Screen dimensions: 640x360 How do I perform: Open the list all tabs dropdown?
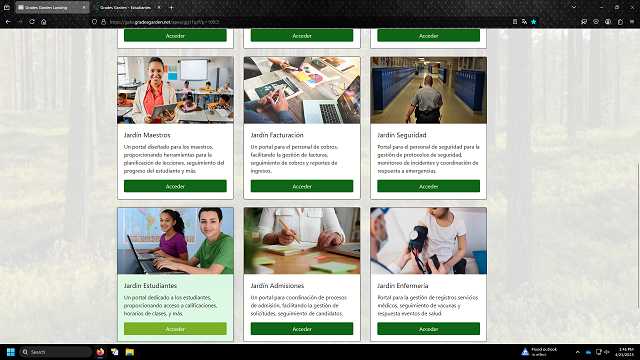point(574,7)
